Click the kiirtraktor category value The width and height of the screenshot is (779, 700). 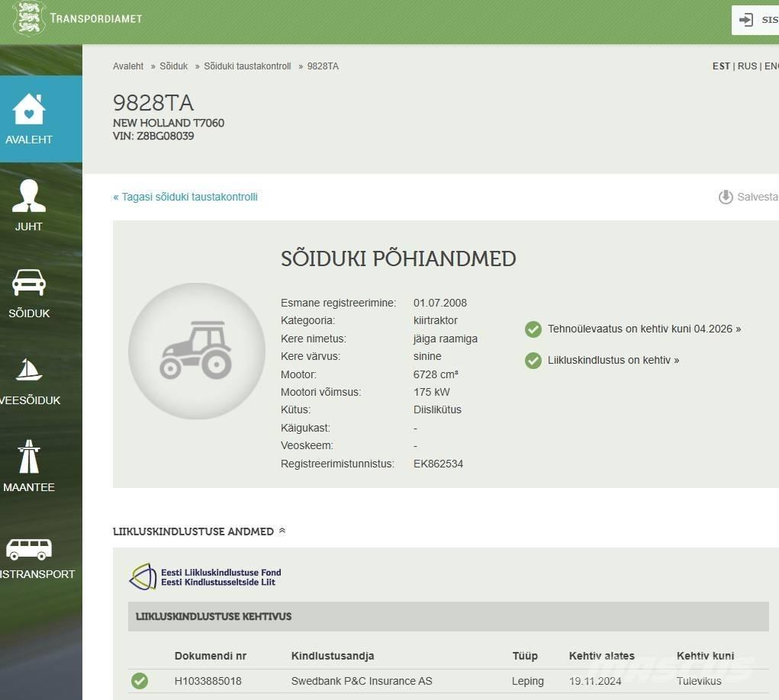(435, 321)
